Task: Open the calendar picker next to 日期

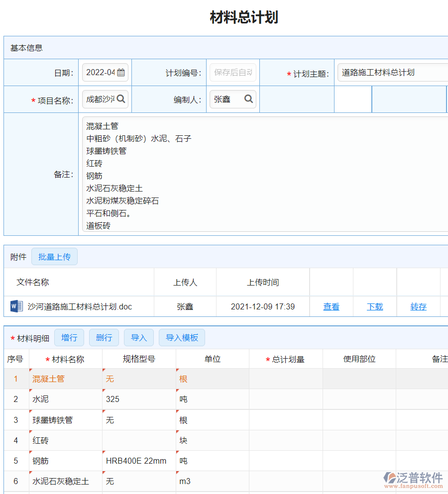Action: [x=121, y=72]
